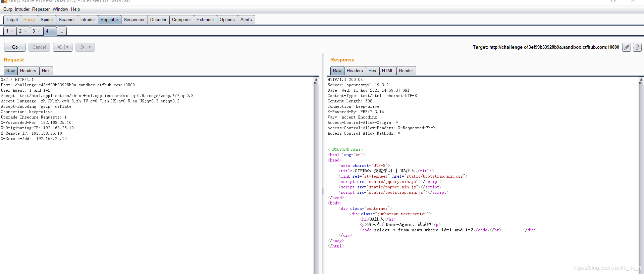Select Repeater sub-tab 3
644x274 pixels.
click(x=34, y=31)
